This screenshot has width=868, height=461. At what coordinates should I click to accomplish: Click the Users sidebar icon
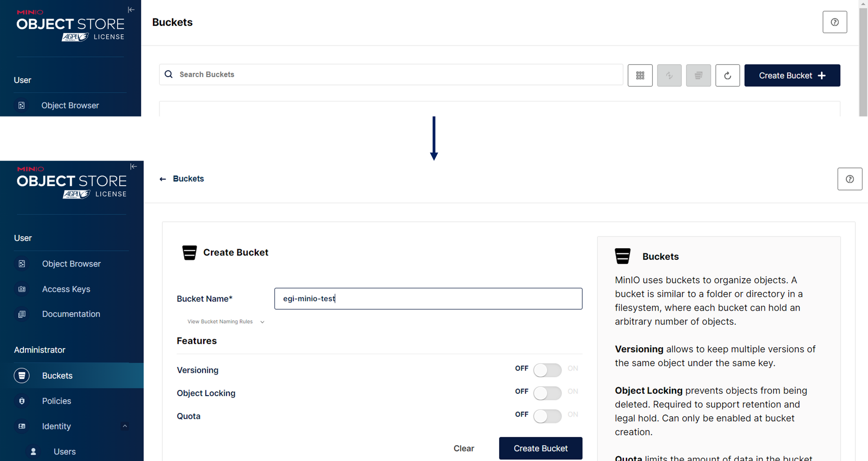[32, 451]
